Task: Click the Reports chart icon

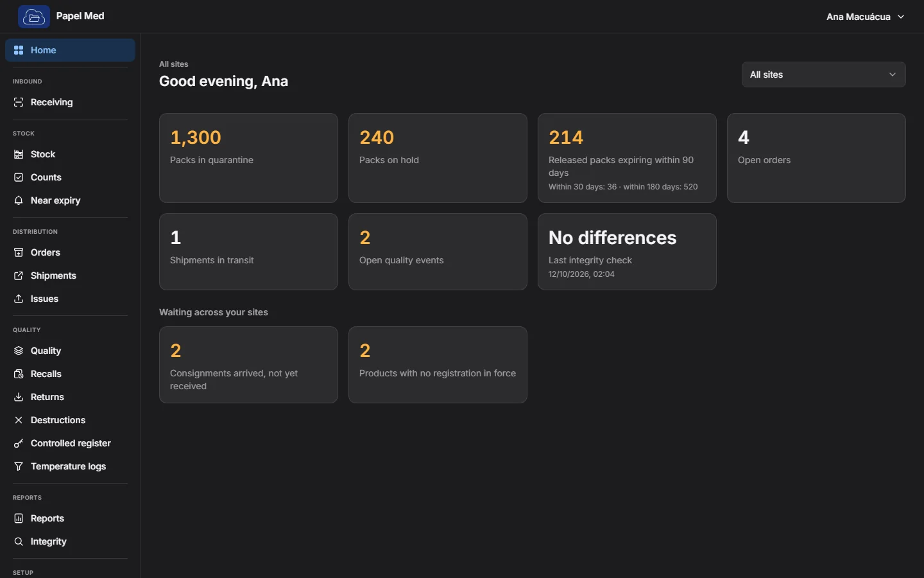Action: coord(19,518)
